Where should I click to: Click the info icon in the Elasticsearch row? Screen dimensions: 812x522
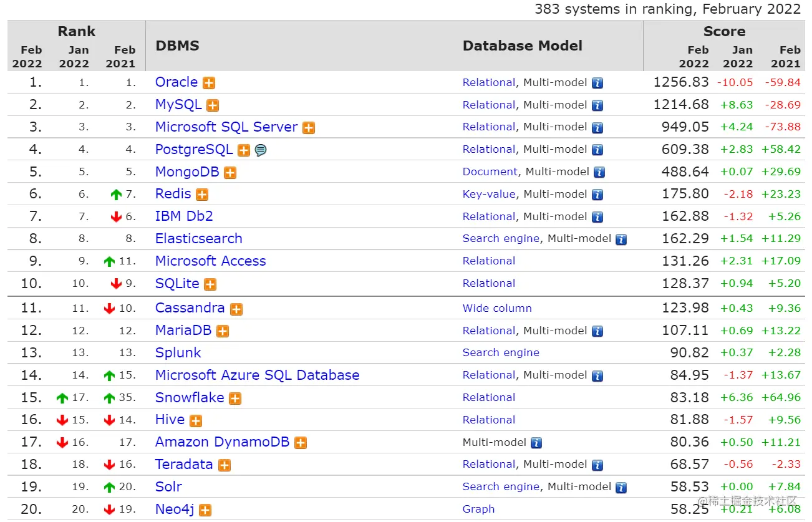tap(621, 239)
